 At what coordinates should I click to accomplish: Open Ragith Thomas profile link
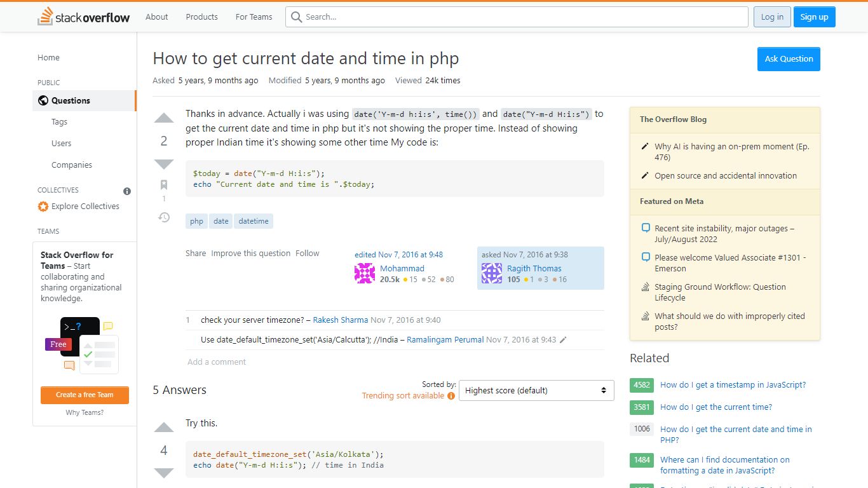[x=534, y=269]
